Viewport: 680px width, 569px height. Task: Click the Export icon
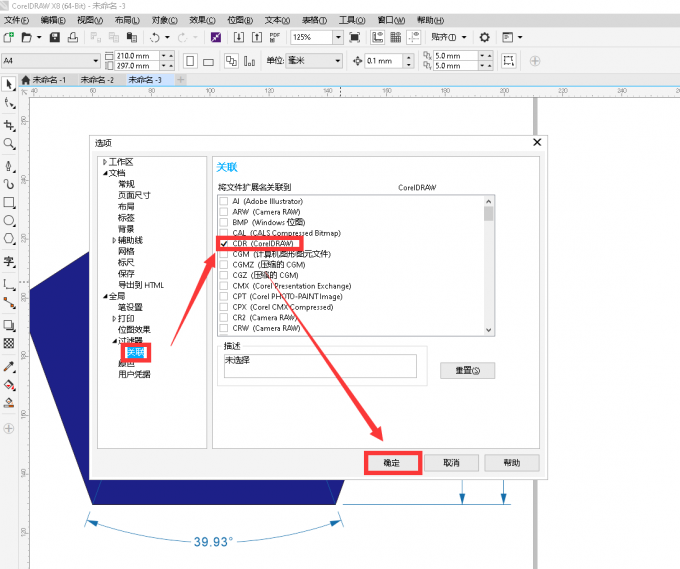pyautogui.click(x=257, y=37)
